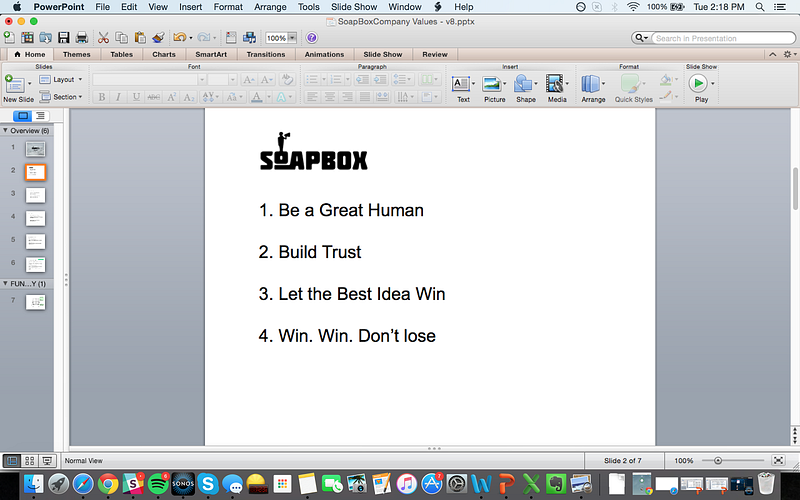Image resolution: width=800 pixels, height=500 pixels.
Task: Open the Arrange menu
Action: tap(270, 7)
